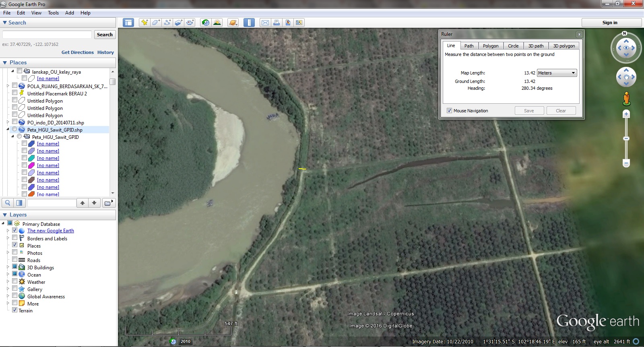Add a placemark with the pushpin icon

[x=144, y=23]
